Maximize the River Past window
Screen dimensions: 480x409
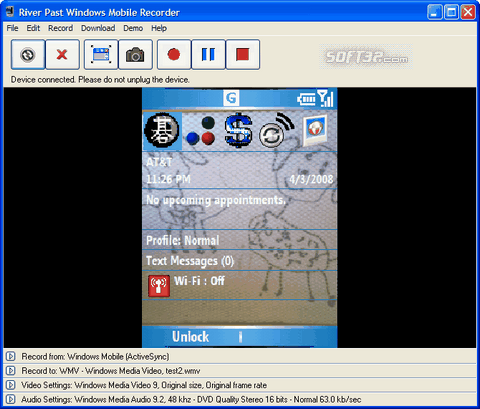click(x=451, y=12)
